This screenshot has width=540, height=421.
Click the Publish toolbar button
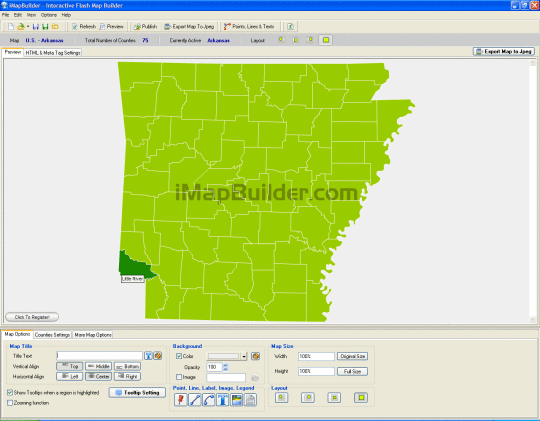coord(145,27)
